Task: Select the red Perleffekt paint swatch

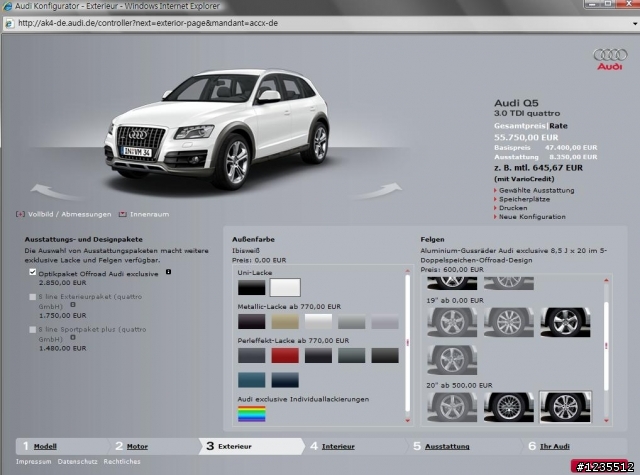Action: [285, 355]
